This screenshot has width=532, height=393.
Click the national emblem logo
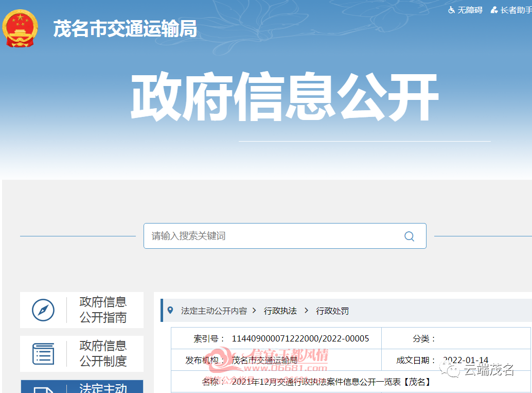pyautogui.click(x=20, y=28)
